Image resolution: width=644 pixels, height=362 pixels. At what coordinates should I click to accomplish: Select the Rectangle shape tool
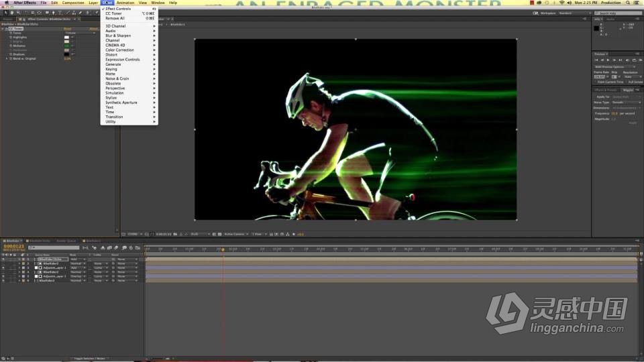click(x=47, y=13)
